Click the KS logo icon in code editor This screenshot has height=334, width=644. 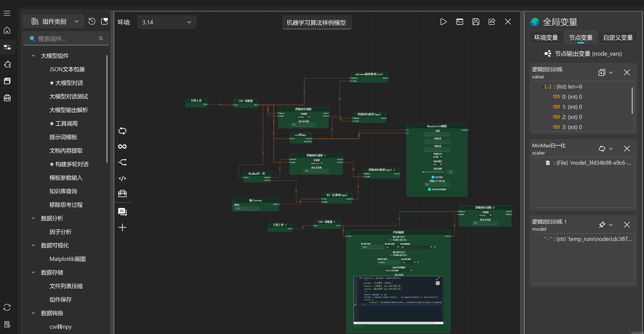tap(438, 283)
